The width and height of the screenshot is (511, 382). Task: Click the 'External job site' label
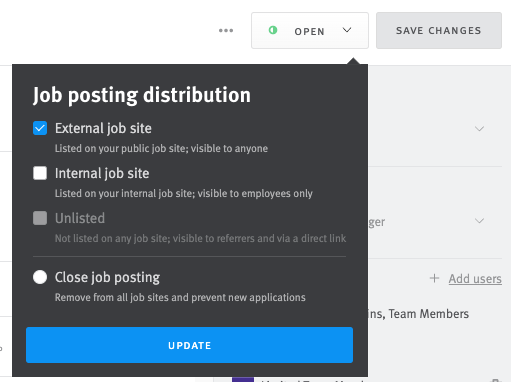pyautogui.click(x=103, y=129)
